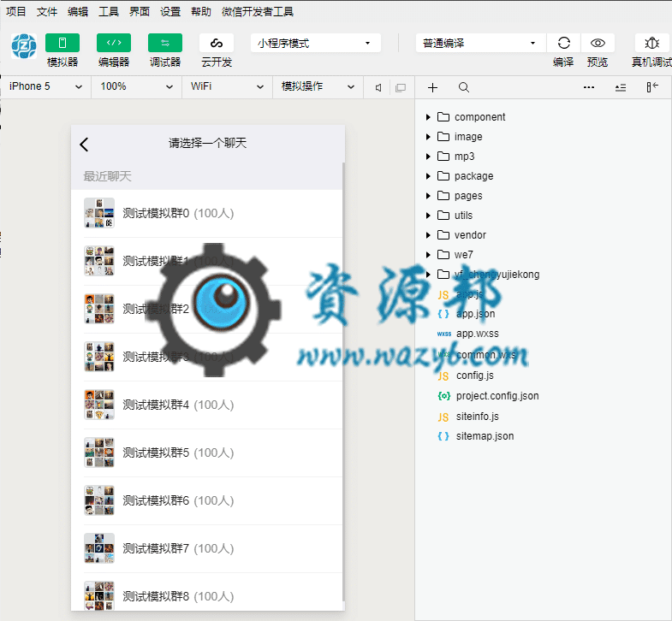The image size is (672, 621).
Task: Open the app.wxss file
Action: [478, 334]
